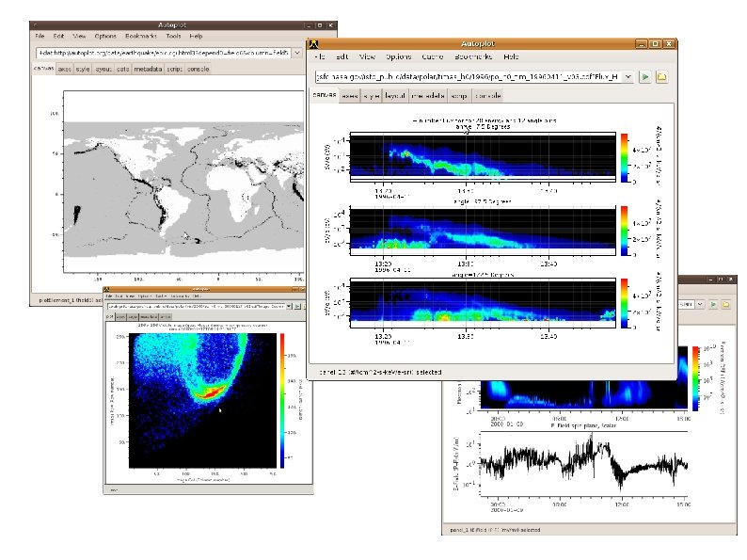Screen dimensions: 747x560
Task: Click the Autoplot logo in small lower-left window title
Action: coord(107,289)
